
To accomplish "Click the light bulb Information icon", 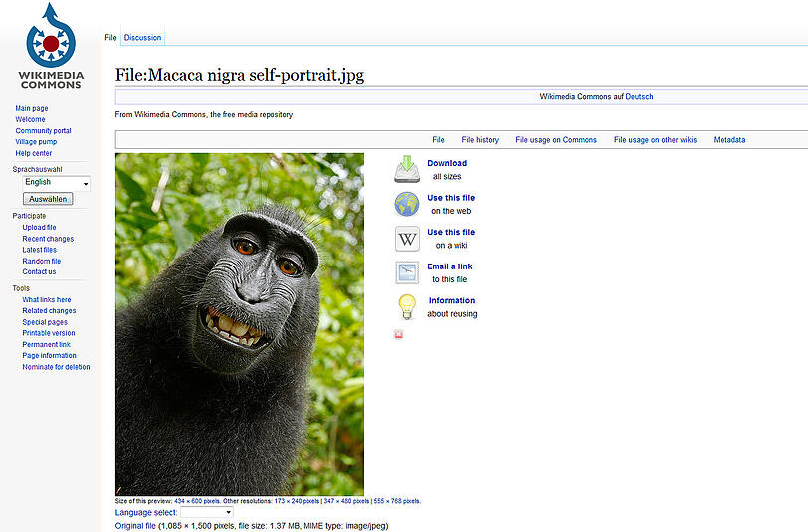I will click(x=407, y=307).
